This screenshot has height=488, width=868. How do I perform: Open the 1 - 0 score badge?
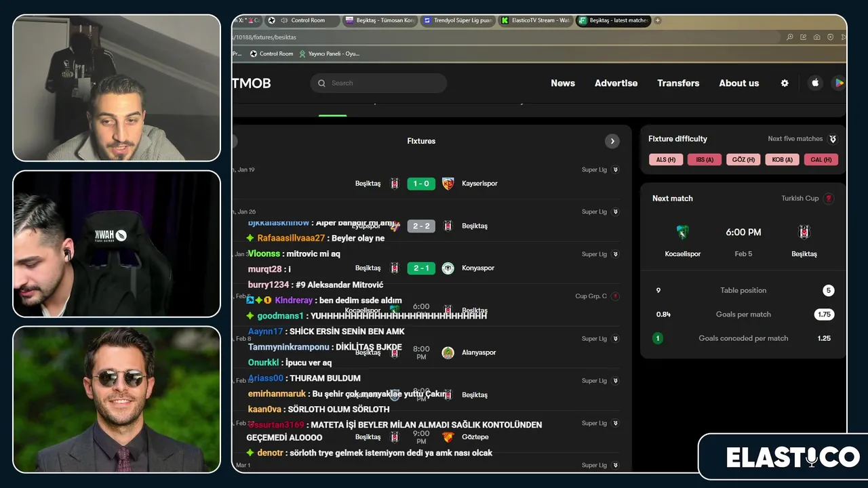(x=421, y=184)
